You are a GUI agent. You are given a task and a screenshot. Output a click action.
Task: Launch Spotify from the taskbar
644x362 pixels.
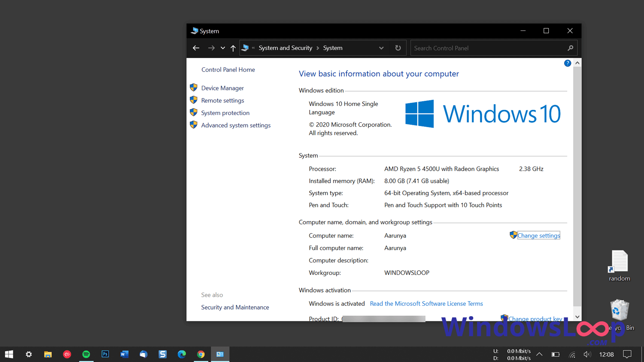coord(86,354)
